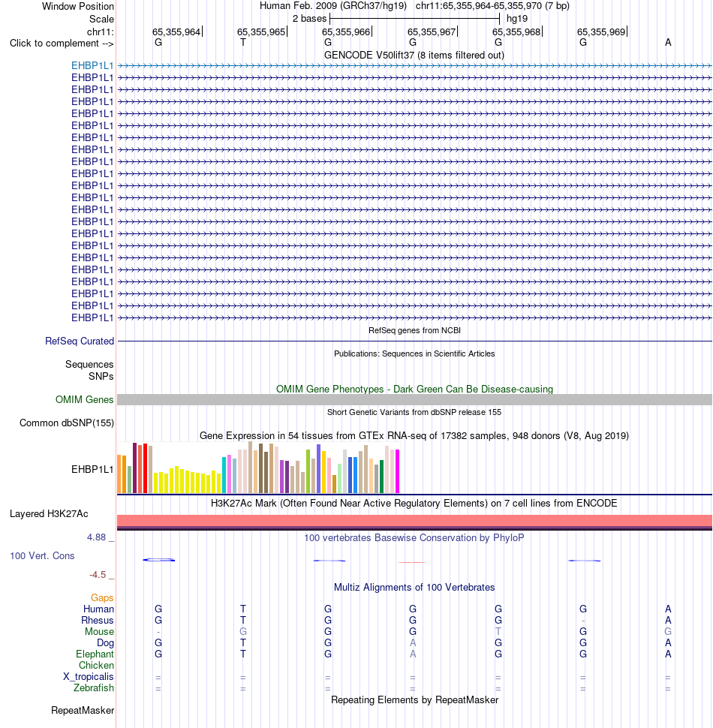This screenshot has height=728, width=713.
Task: Open Multiz Alignments of 100 Vertebrates title
Action: tap(414, 588)
